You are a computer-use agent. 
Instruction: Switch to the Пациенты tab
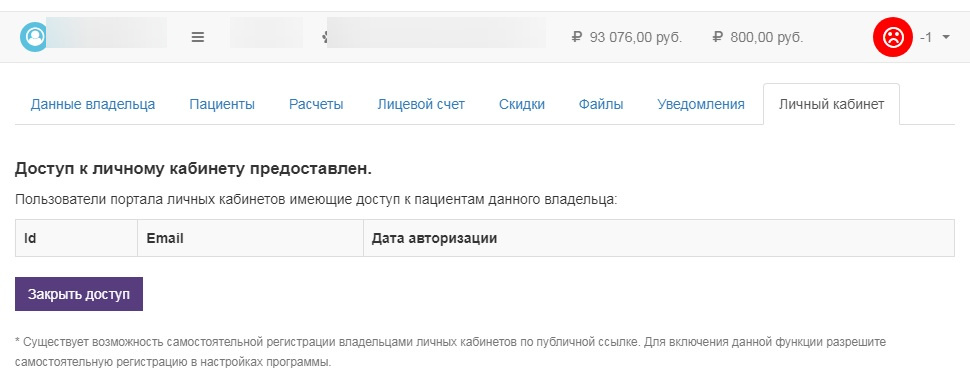pyautogui.click(x=222, y=104)
